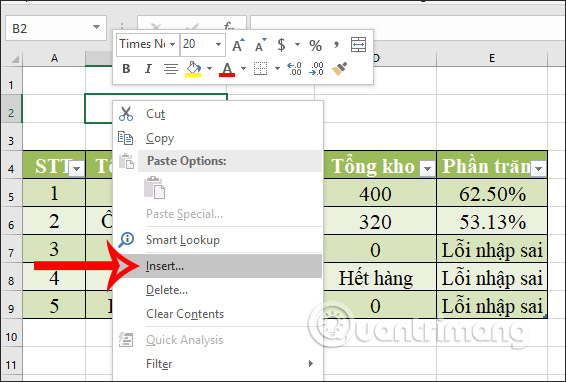Image resolution: width=566 pixels, height=382 pixels.
Task: Choose Clear Contents in context menu
Action: [x=217, y=314]
